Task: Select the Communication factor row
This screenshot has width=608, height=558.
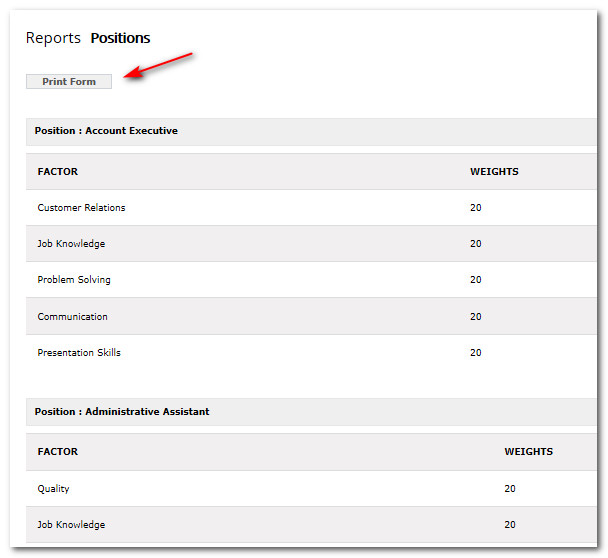Action: (x=72, y=317)
